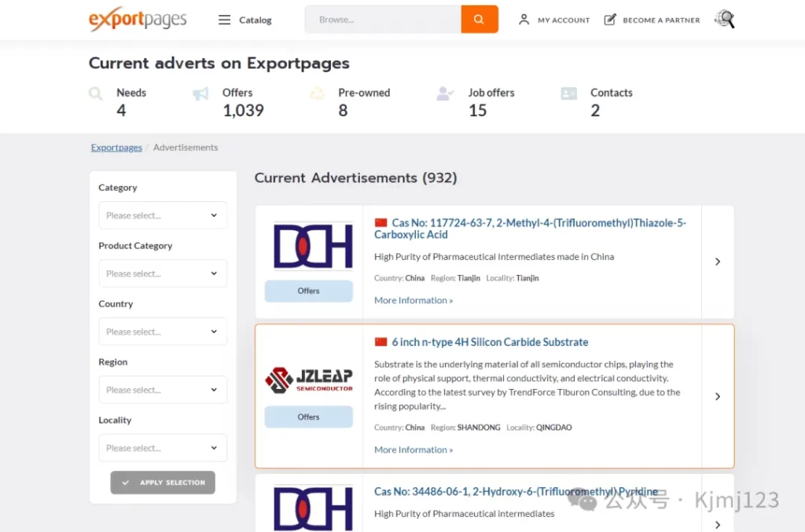Click the orange search magnifier button
This screenshot has width=805, height=532.
pos(479,20)
